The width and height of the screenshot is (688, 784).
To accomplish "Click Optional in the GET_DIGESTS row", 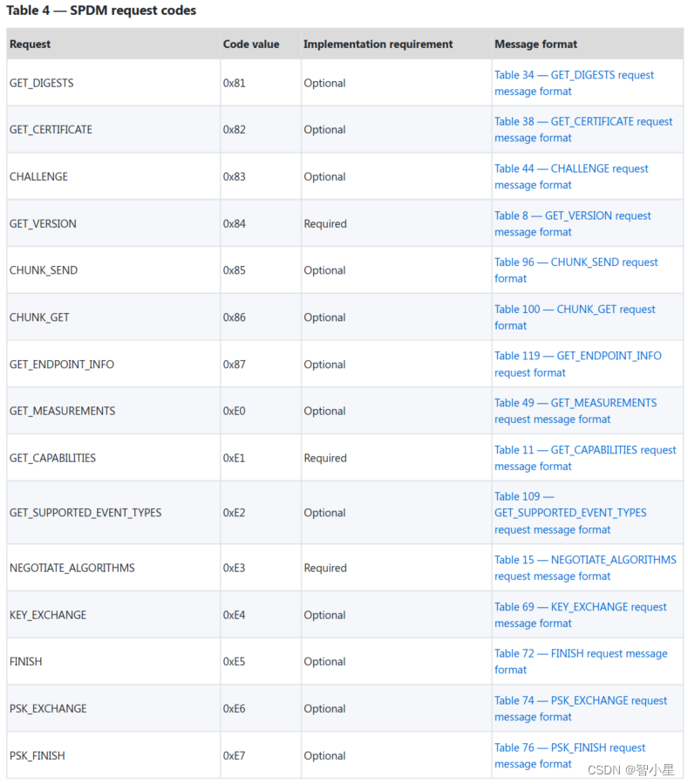I will [325, 83].
